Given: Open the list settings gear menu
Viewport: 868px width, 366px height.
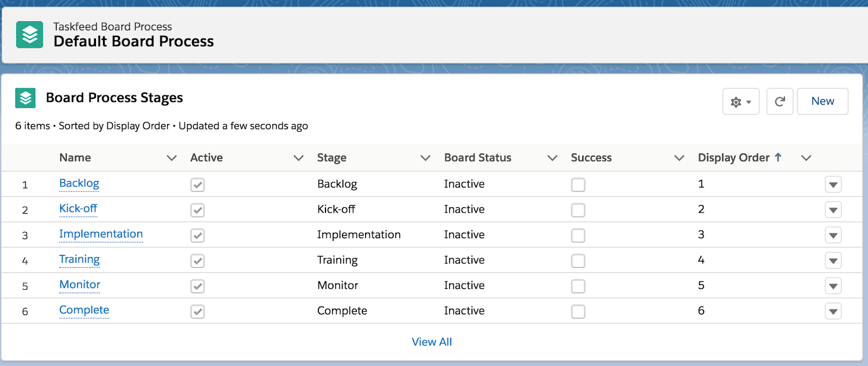Looking at the screenshot, I should tap(741, 102).
